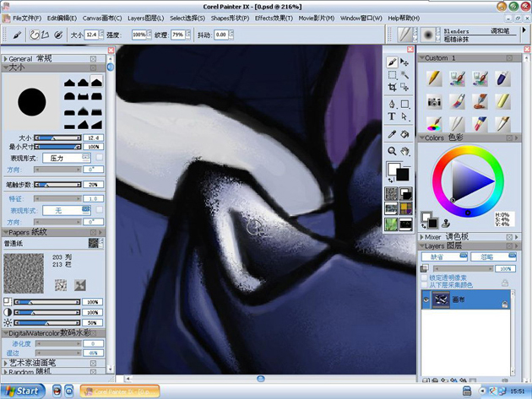Swap the colors in the Colors panel

pos(423,225)
